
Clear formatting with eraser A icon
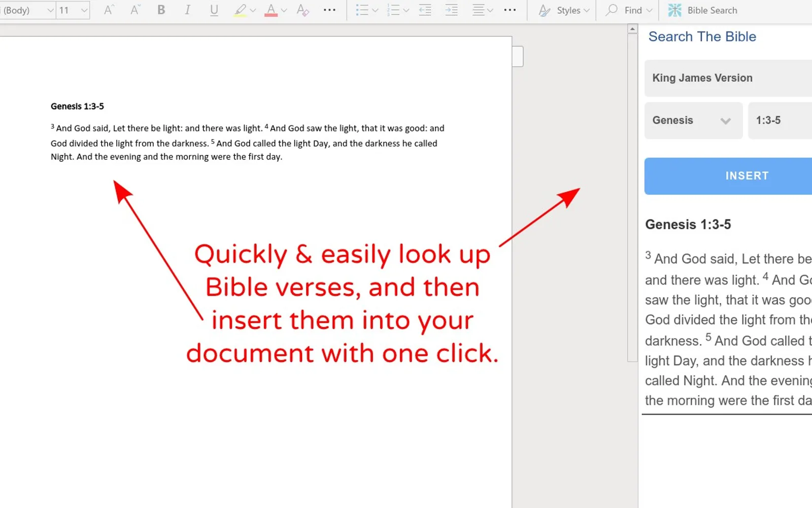tap(303, 10)
